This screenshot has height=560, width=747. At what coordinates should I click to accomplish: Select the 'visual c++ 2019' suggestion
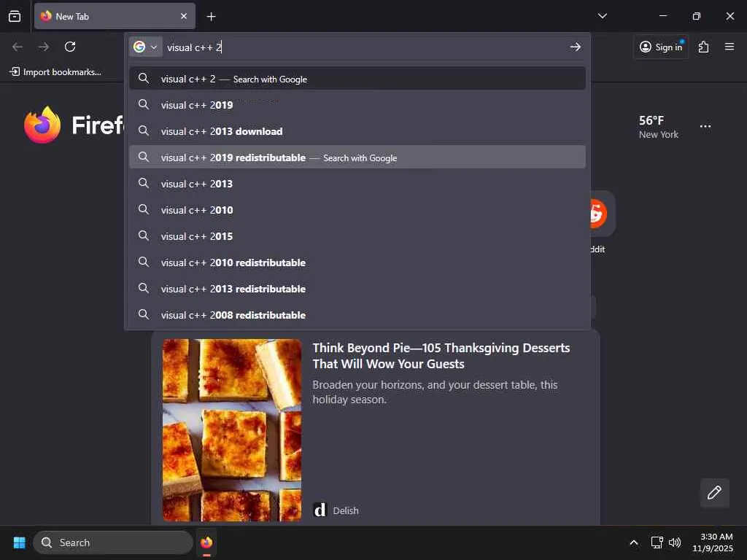[357, 105]
